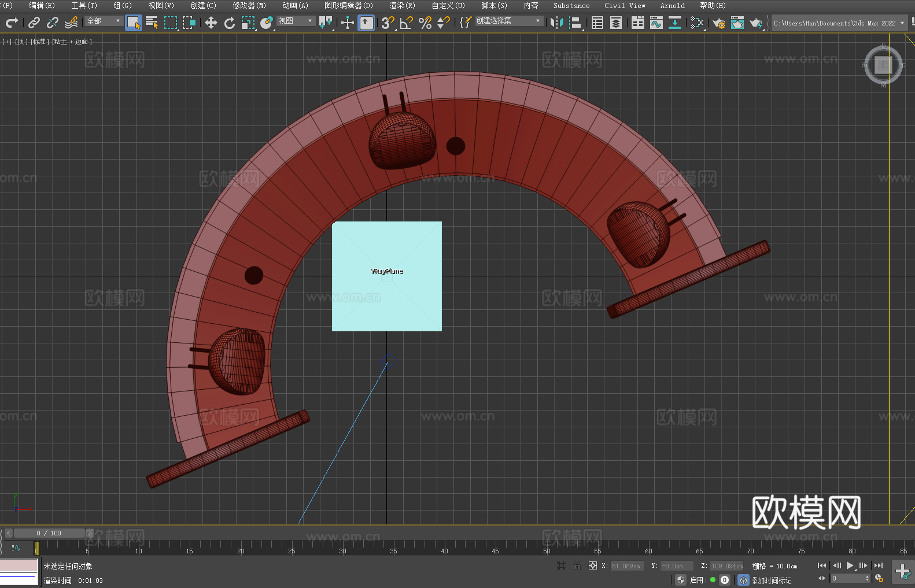Click Z coordinate input field
The height and width of the screenshot is (588, 915).
(x=726, y=566)
